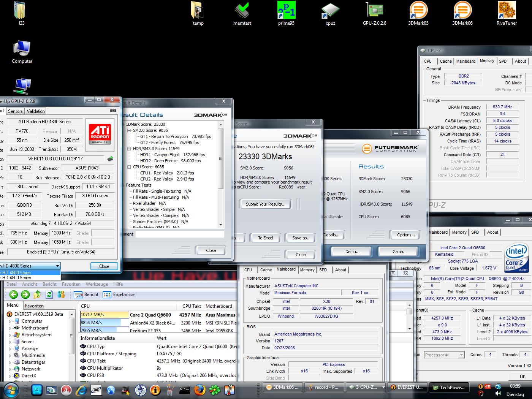Open the Werkzeuge menu in EVEREST
Viewport: 532px width, 399px height.
coord(97,284)
